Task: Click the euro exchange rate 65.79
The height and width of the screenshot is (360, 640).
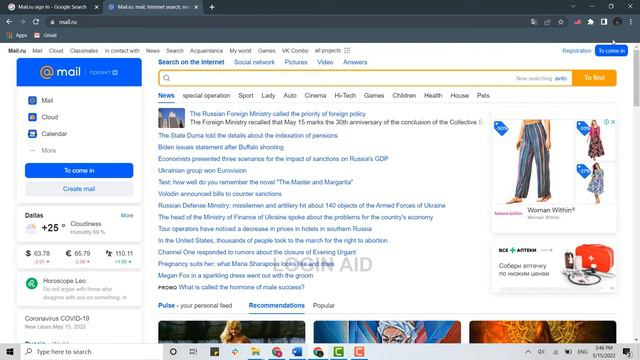Action: point(78,253)
